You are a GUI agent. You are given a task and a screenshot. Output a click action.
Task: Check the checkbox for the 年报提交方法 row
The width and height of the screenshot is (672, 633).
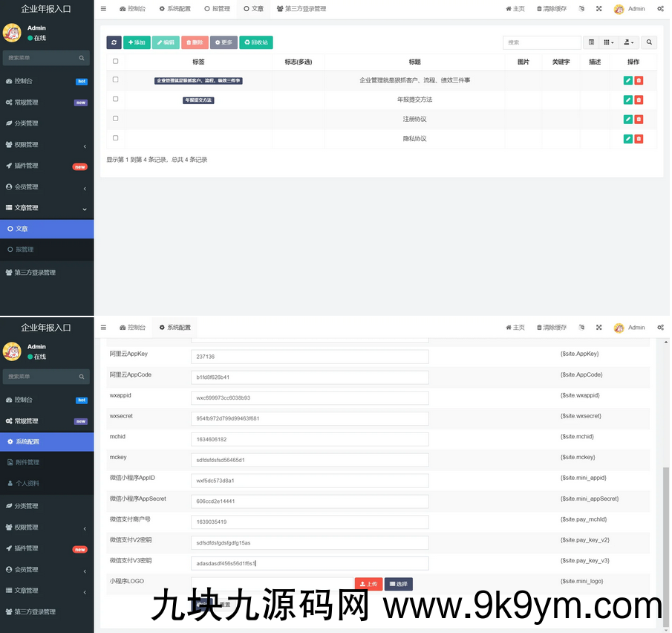[x=115, y=99]
